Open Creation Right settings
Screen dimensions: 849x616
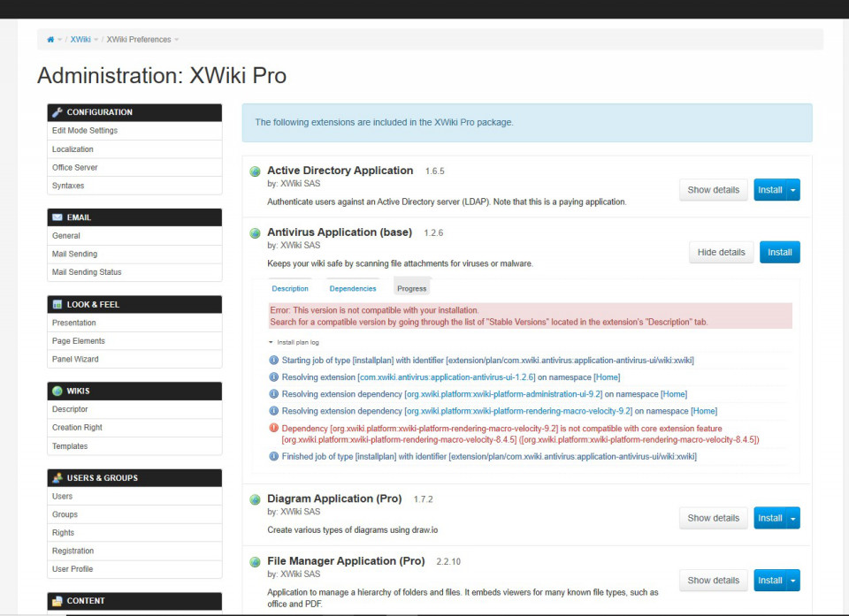click(x=134, y=428)
